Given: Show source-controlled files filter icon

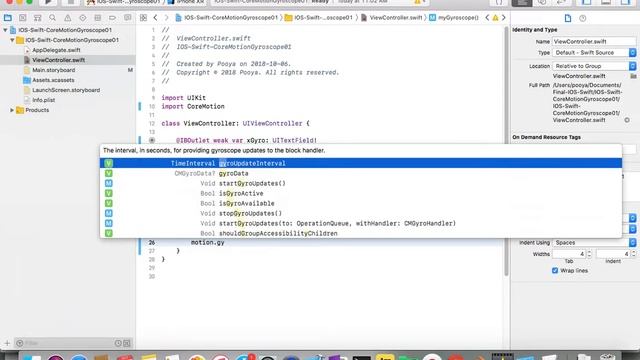Looking at the screenshot, I should pyautogui.click(x=127, y=343).
